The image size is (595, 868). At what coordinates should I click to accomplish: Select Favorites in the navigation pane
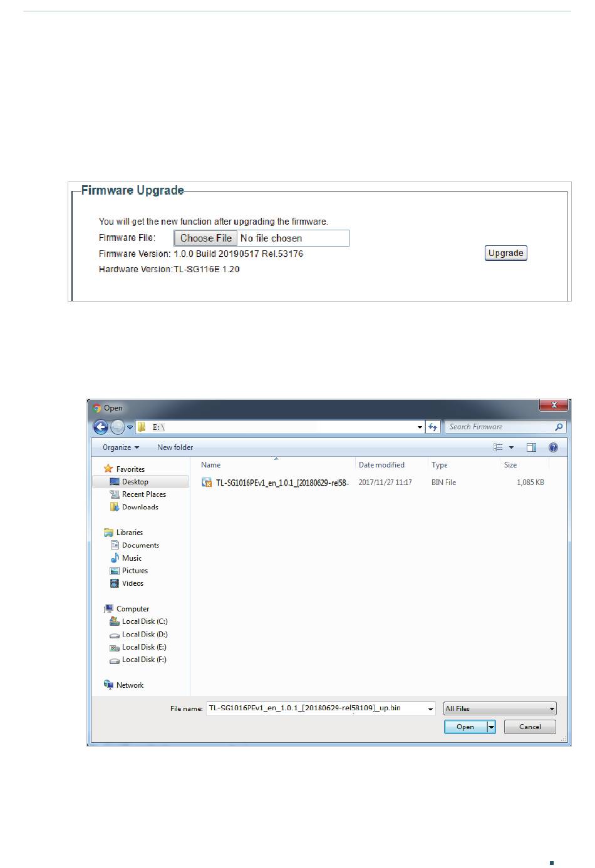[130, 469]
